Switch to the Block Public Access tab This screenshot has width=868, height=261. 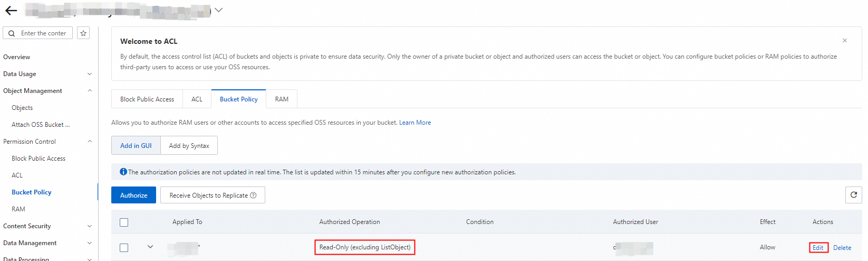[147, 99]
